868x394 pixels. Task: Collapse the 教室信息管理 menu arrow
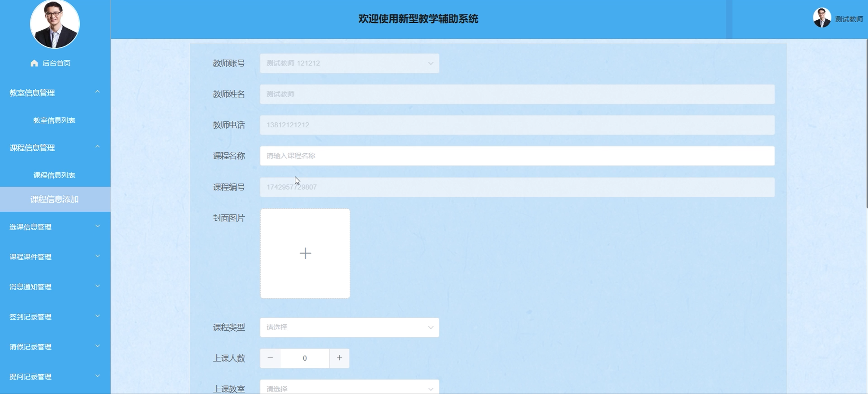click(x=97, y=92)
